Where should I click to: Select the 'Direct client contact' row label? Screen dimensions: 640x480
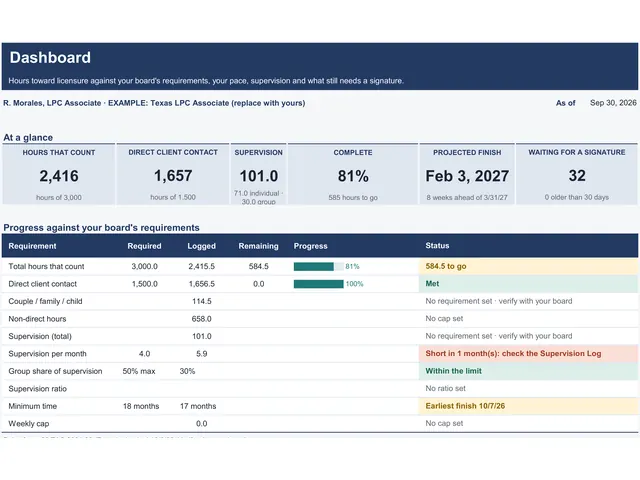pos(42,284)
